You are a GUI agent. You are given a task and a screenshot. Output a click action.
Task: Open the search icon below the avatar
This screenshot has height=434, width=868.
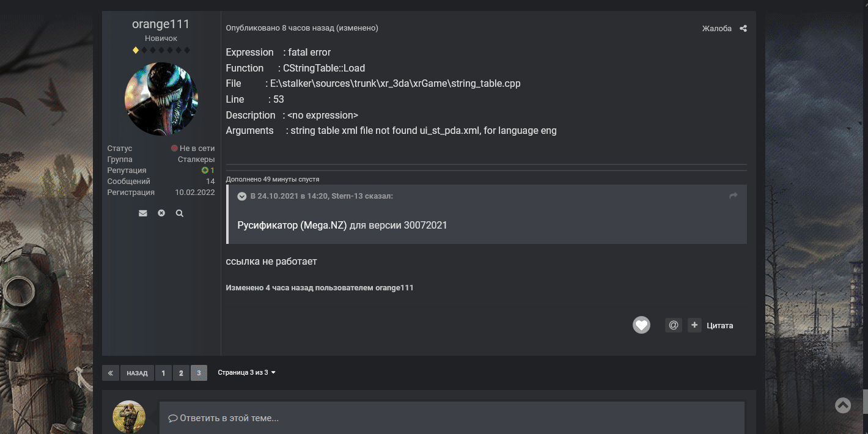pyautogui.click(x=179, y=213)
